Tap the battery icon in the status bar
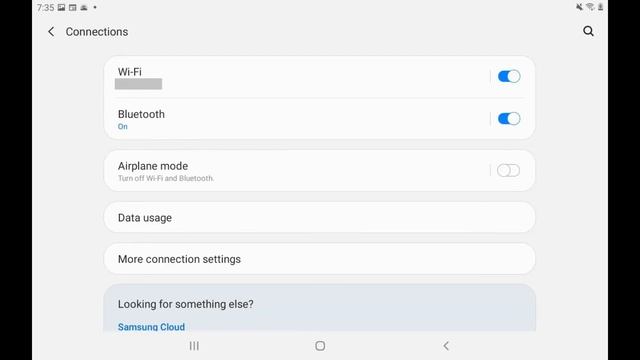Screen dimensions: 640x360 click(600, 7)
